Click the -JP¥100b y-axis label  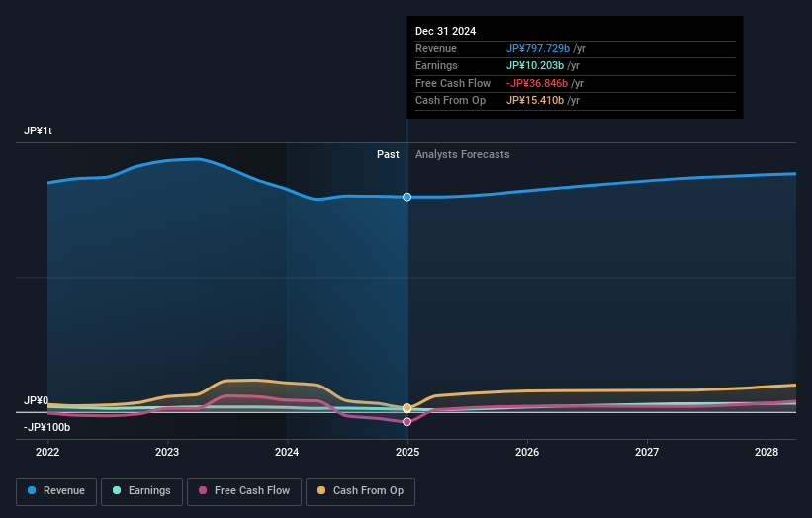[46, 427]
